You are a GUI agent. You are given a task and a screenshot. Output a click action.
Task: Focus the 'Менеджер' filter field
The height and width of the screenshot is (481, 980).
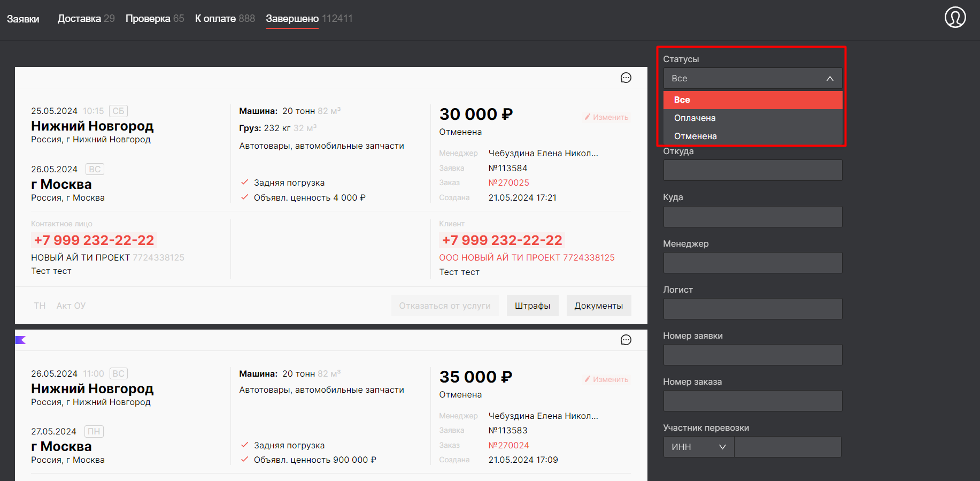click(x=753, y=263)
